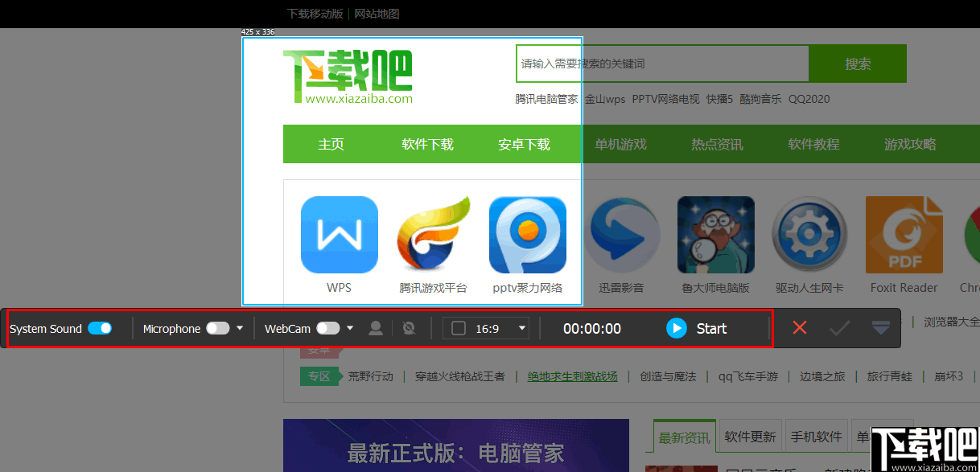980x472 pixels.
Task: Click the green 专区 tag
Action: (x=319, y=376)
